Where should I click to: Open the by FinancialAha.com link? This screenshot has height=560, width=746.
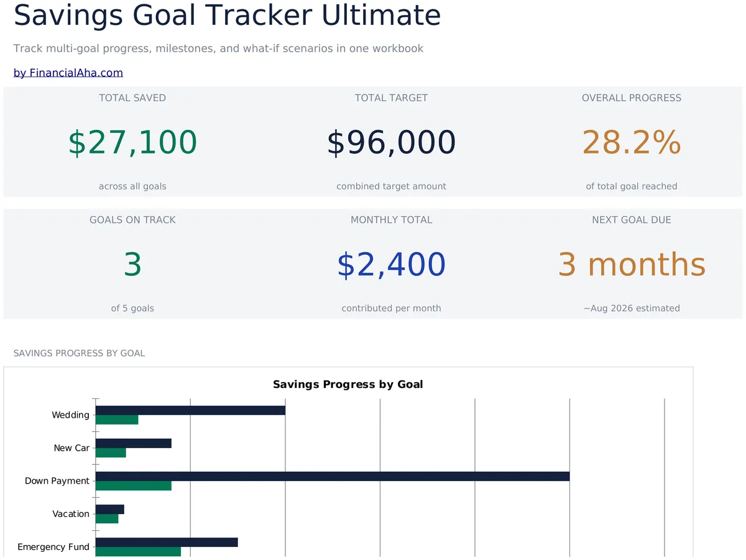(x=68, y=73)
